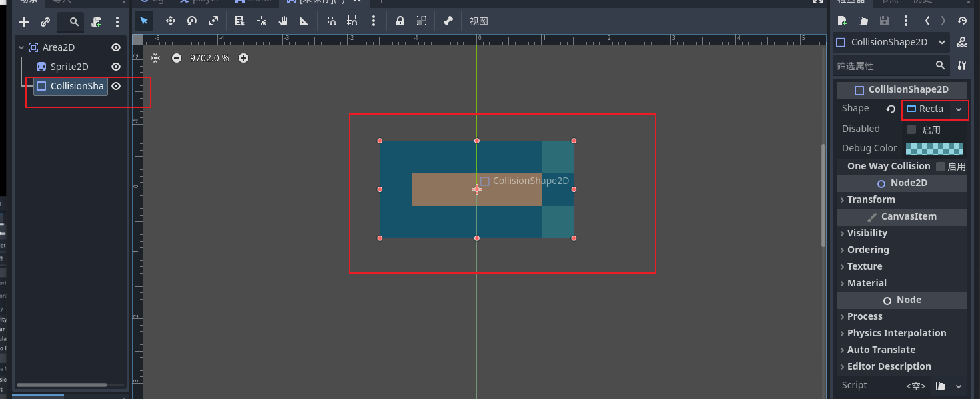Select the Area2D node in scene tree
Viewport: 980px width, 399px height.
(59, 47)
